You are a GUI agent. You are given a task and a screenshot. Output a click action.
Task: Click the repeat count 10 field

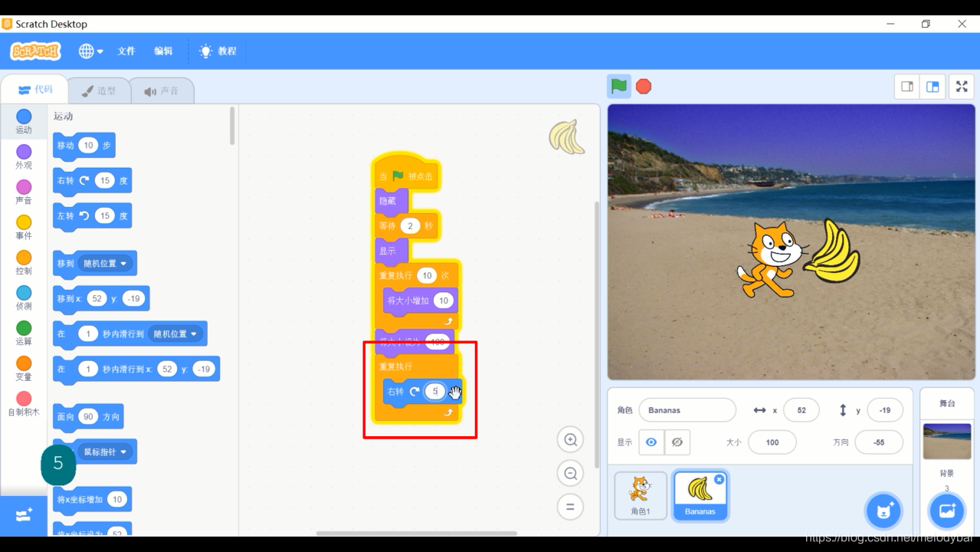[x=427, y=275]
